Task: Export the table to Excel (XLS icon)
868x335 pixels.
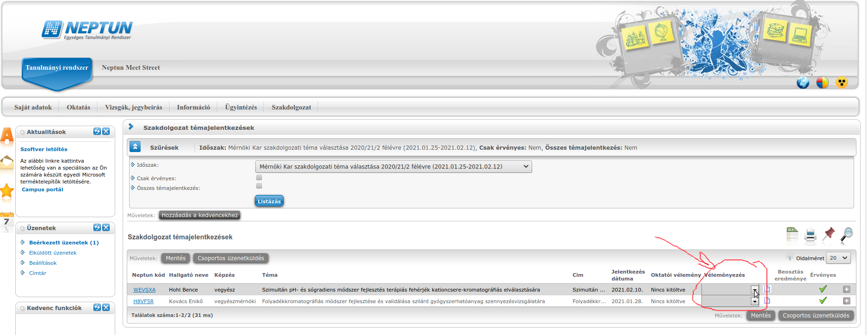Action: pos(792,235)
